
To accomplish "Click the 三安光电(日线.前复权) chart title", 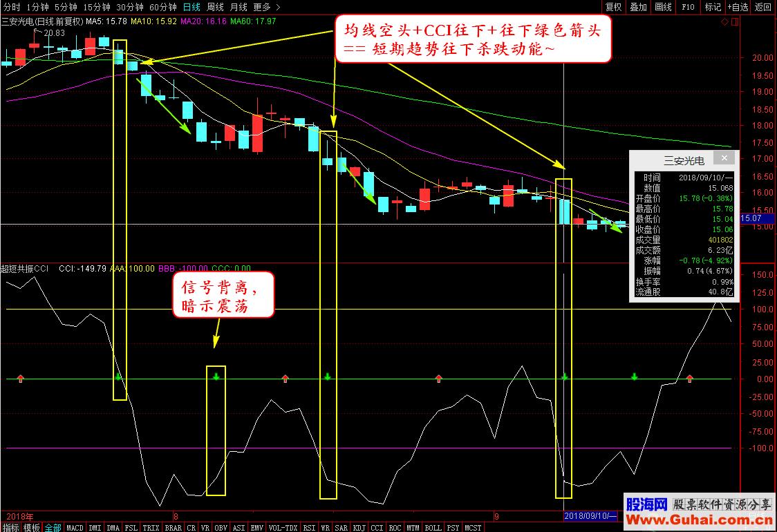I will 43,21.
